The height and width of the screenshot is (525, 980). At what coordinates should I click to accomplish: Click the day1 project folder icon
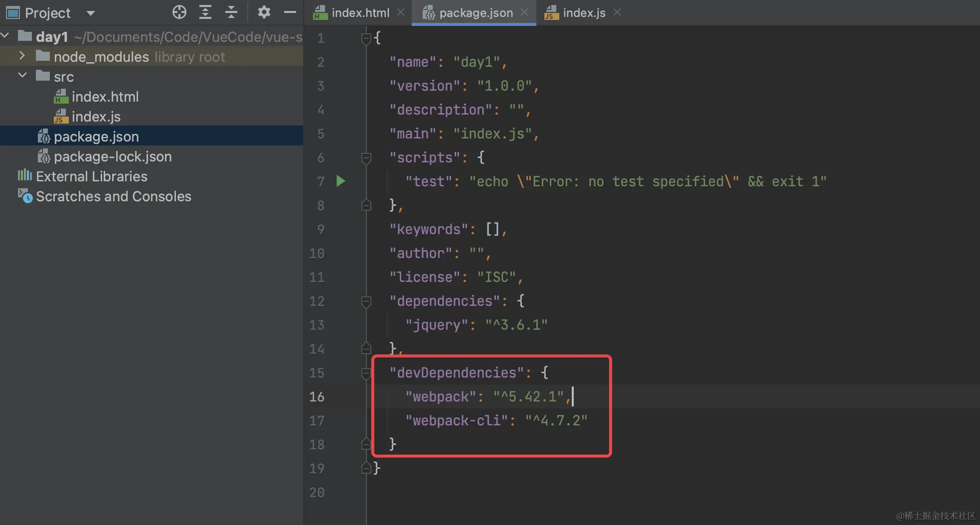point(25,36)
